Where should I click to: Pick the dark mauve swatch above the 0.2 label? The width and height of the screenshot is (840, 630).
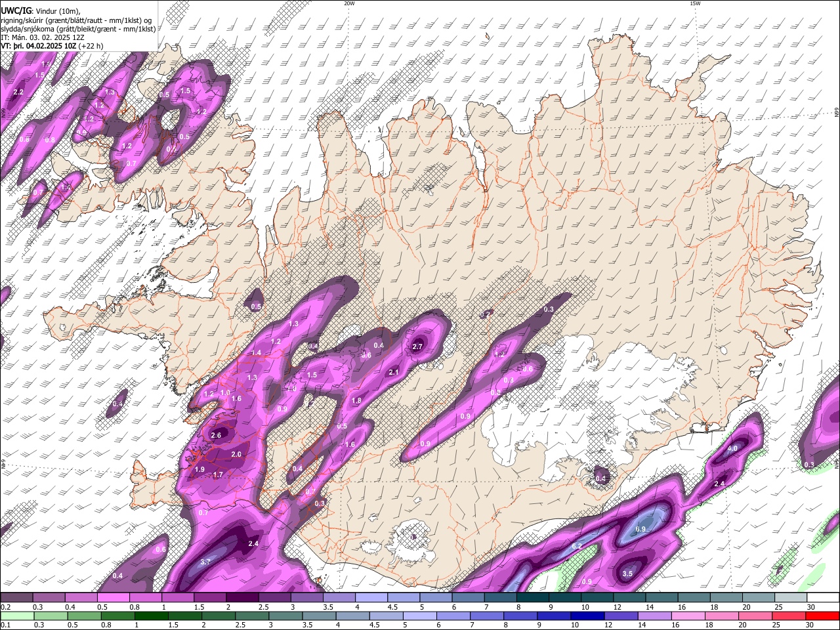16,597
